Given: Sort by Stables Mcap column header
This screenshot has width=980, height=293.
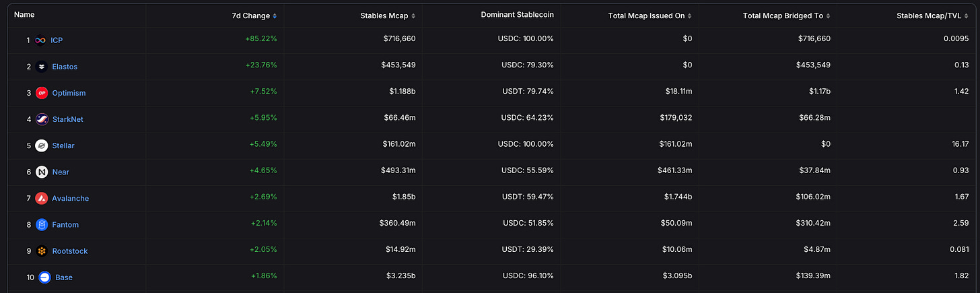Looking at the screenshot, I should click(x=388, y=15).
